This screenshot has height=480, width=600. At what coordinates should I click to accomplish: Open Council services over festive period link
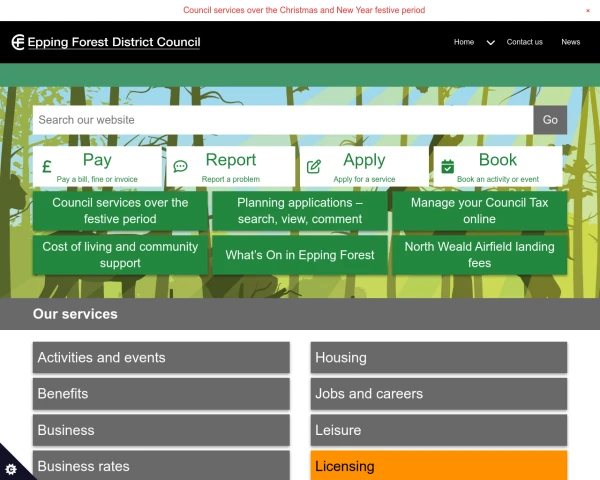click(x=120, y=211)
